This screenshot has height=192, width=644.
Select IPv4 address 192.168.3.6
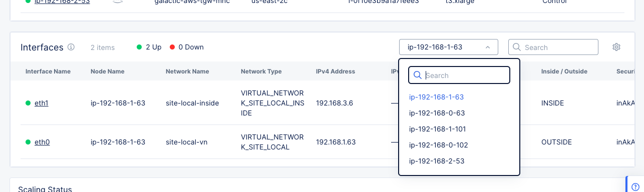(x=335, y=103)
